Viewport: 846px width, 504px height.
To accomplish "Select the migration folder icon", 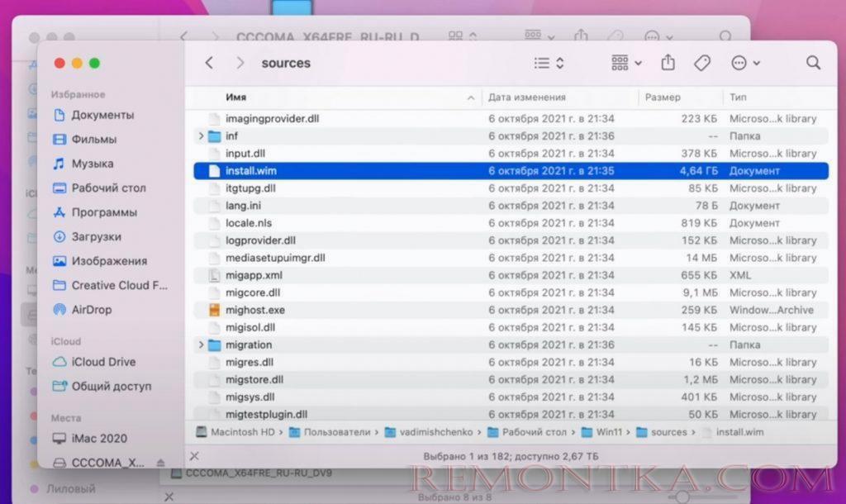I will 214,345.
